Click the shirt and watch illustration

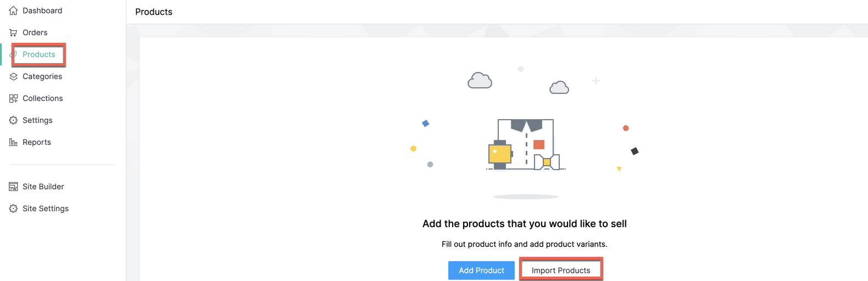tap(526, 144)
